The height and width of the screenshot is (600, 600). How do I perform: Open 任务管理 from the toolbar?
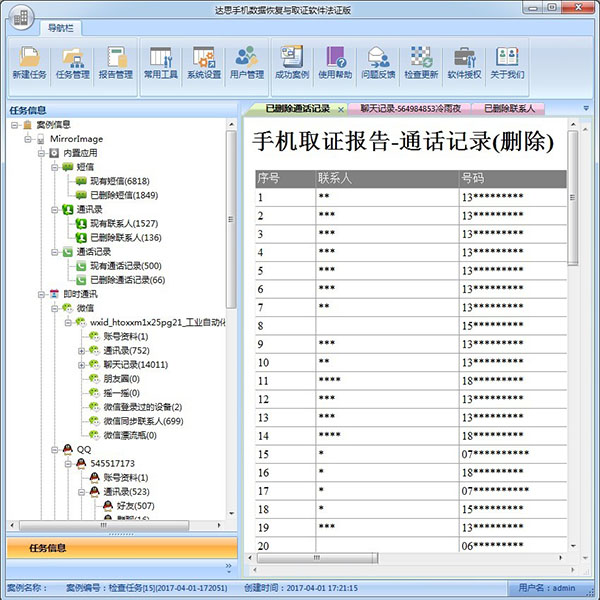click(73, 61)
